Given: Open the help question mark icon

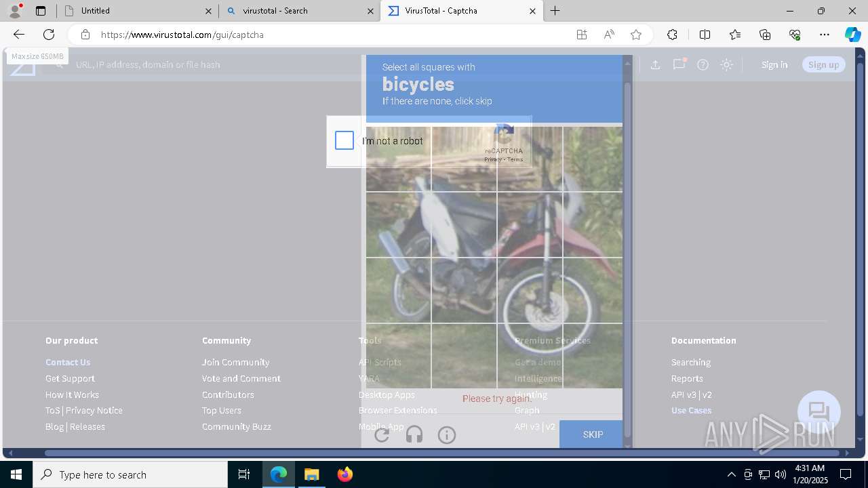Looking at the screenshot, I should coord(703,64).
